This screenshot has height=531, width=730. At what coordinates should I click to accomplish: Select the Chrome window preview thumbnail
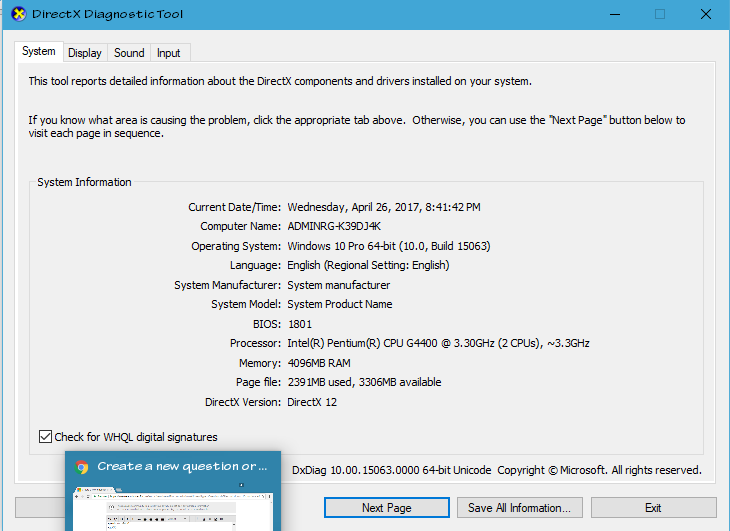coord(173,509)
